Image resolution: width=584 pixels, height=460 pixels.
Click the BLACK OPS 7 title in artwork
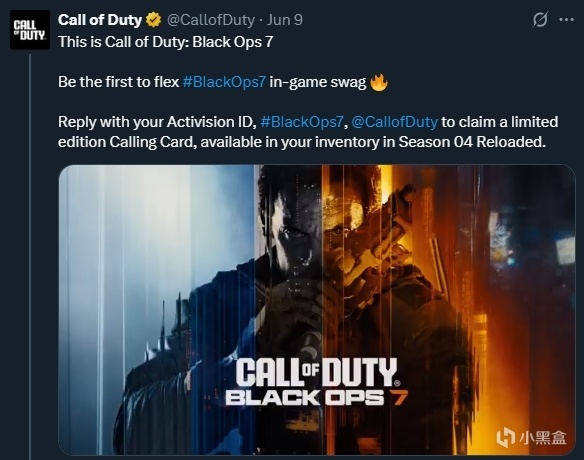tap(317, 398)
